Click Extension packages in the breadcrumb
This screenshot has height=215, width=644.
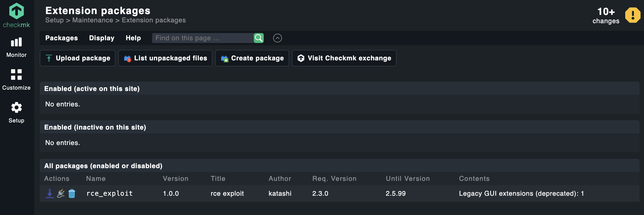(x=154, y=20)
